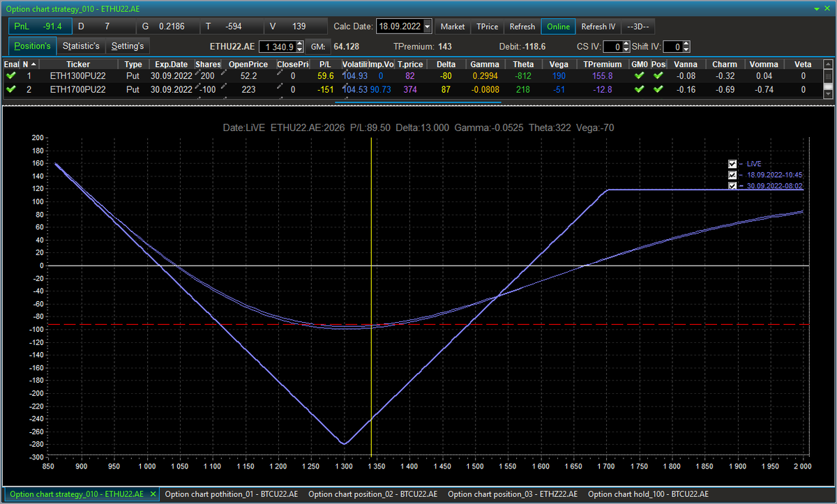Open the Calc Date dropdown calendar
This screenshot has width=837, height=504.
(428, 26)
